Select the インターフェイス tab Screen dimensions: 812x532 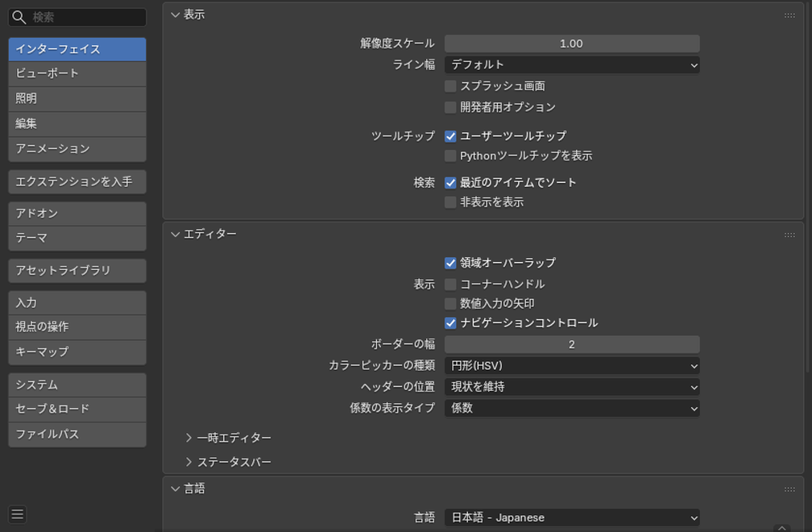tap(77, 49)
